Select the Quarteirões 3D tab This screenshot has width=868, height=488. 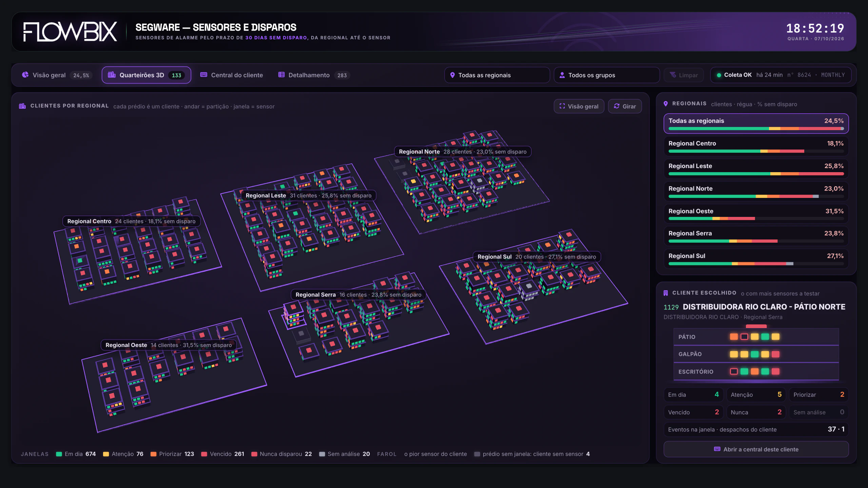146,75
